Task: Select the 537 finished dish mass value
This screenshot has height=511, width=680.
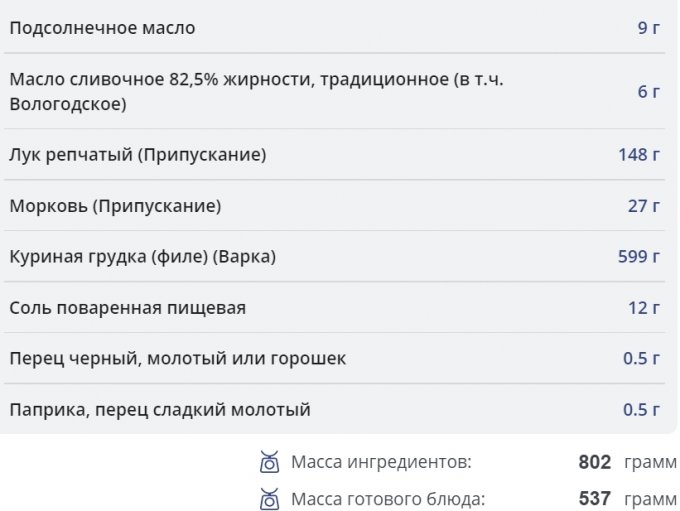Action: [x=594, y=498]
